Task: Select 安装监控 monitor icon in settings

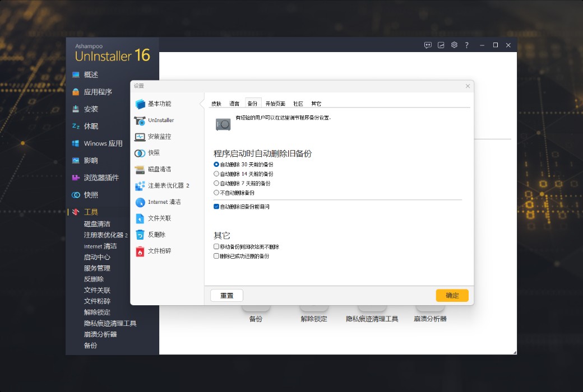Action: point(140,137)
